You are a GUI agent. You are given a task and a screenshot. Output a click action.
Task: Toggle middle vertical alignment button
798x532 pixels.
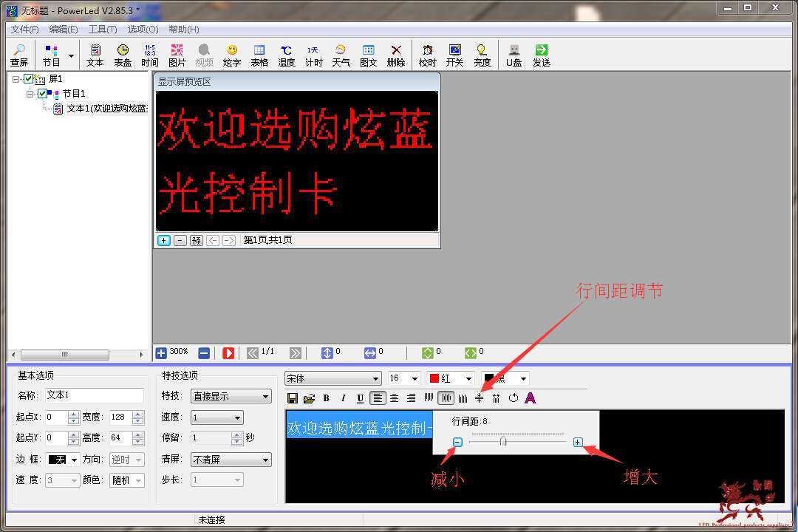(x=446, y=398)
